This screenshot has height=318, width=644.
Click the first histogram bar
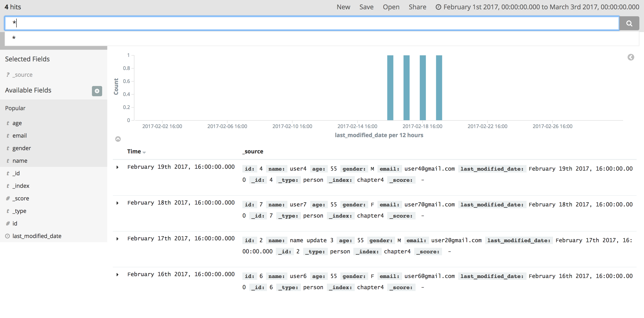click(390, 88)
